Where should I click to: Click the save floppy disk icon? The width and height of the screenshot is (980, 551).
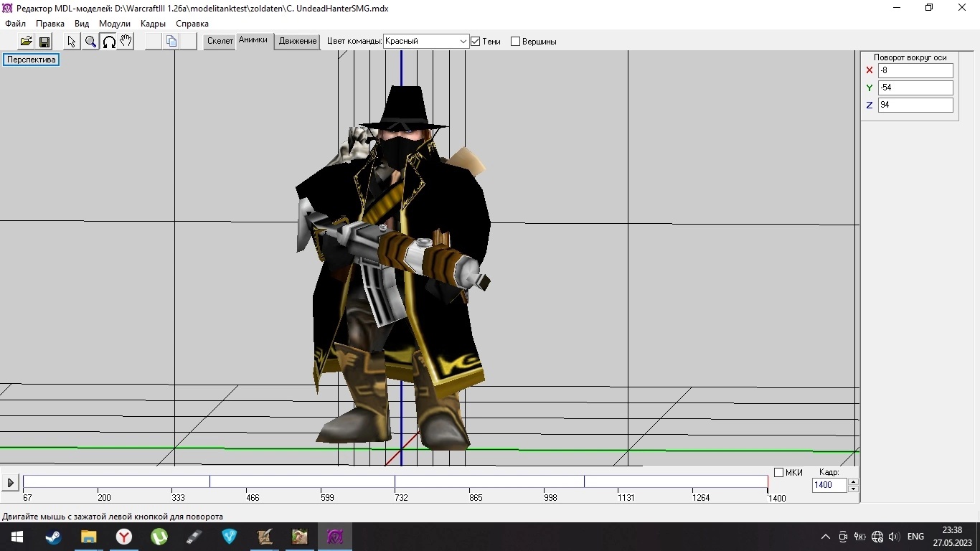[x=44, y=42]
